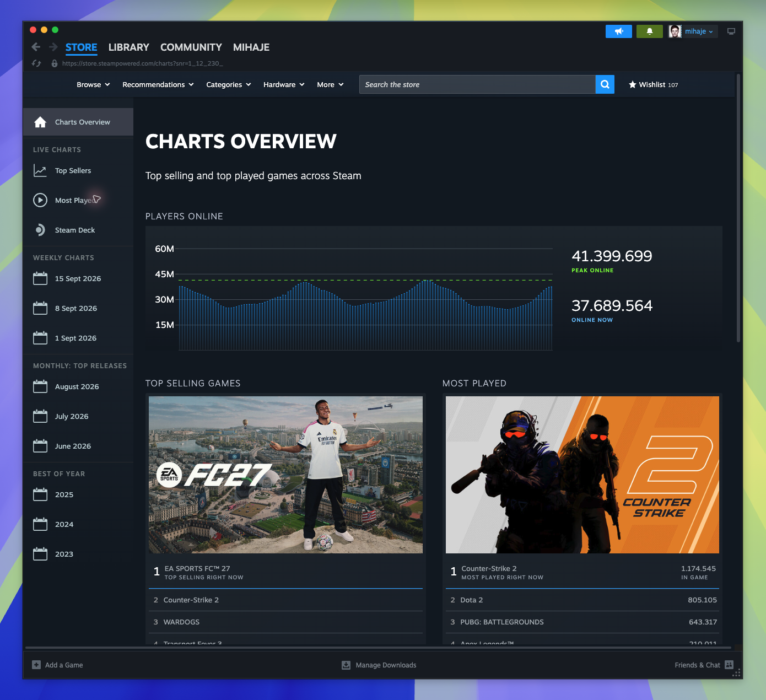The image size is (766, 700).
Task: Open the mihaje account dropdown
Action: [699, 31]
